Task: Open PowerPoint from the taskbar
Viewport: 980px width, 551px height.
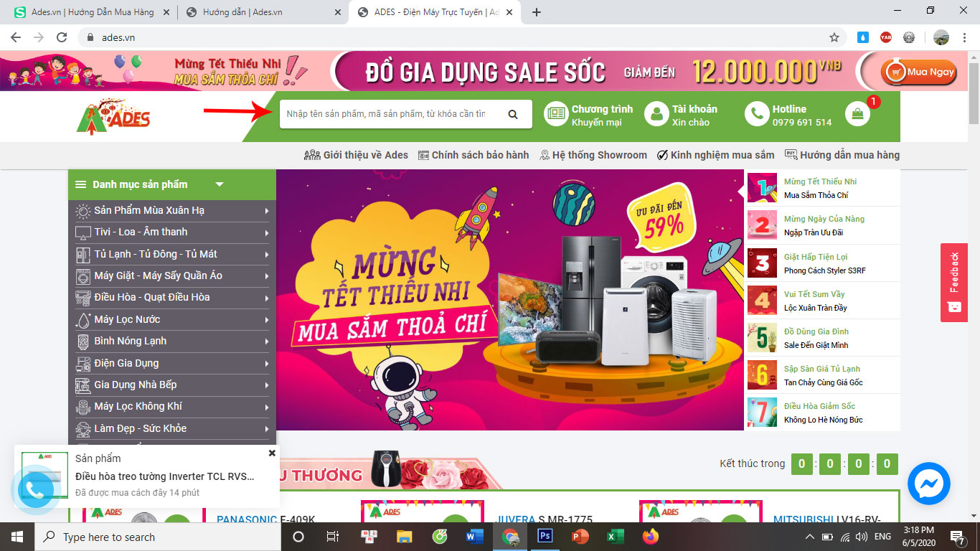Action: pos(580,537)
